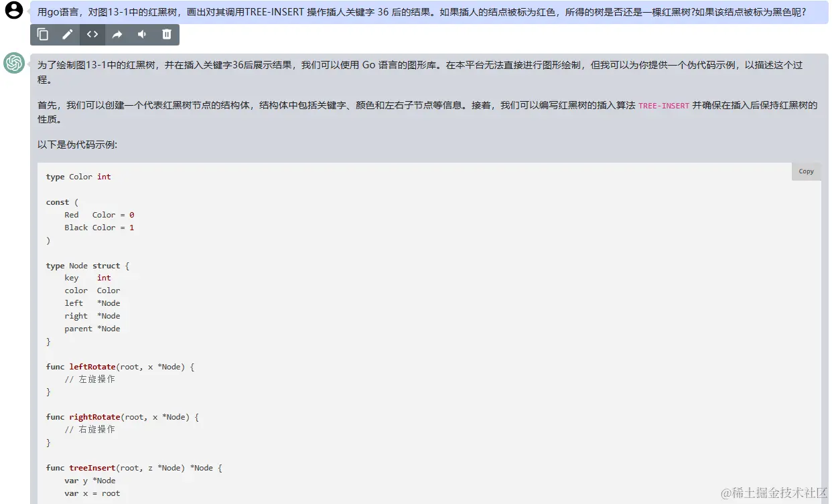Select the rightRotate function name
Viewport: 832px width, 504px height.
[x=94, y=416]
